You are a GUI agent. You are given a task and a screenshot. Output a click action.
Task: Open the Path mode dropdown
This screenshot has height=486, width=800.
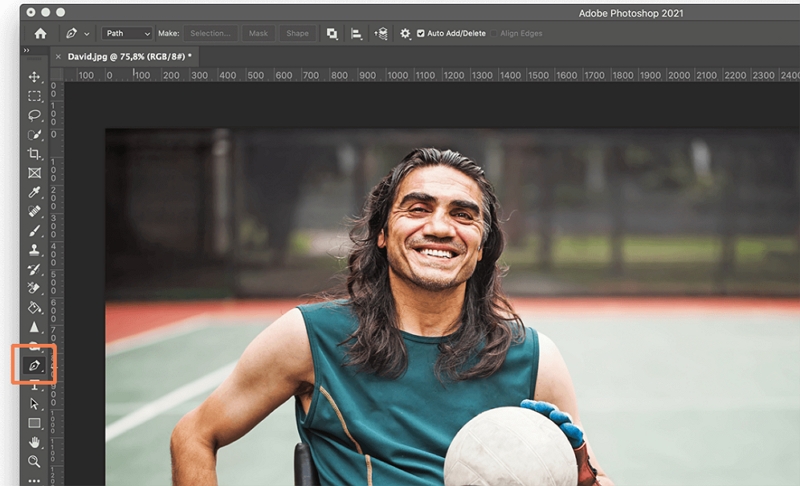[127, 33]
